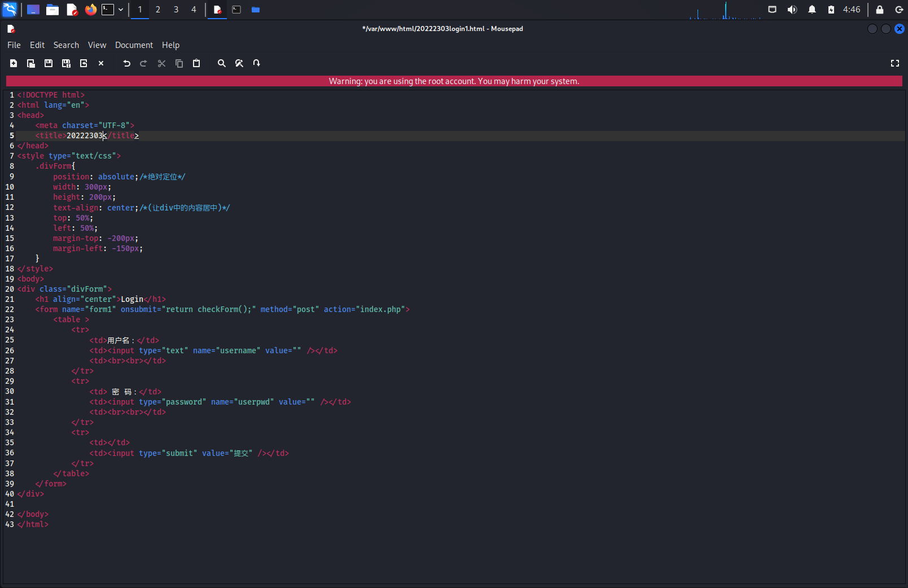Click the 4:46 clock

click(x=852, y=10)
